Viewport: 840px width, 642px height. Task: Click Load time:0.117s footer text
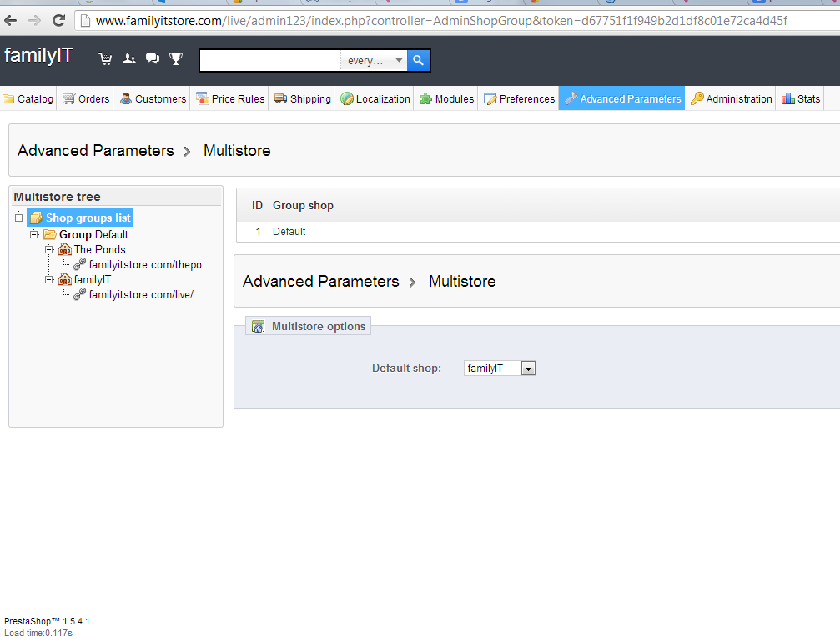38,633
